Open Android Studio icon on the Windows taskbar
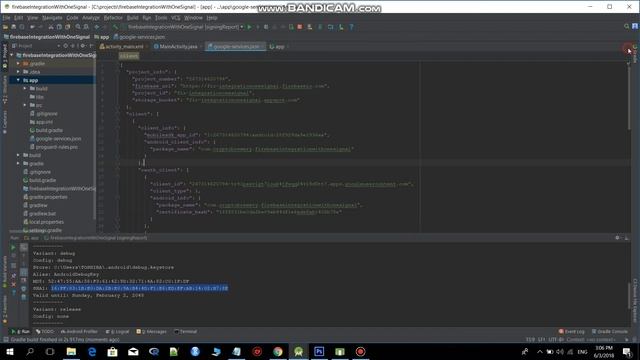Image resolution: width=640 pixels, height=360 pixels. pyautogui.click(x=298, y=351)
